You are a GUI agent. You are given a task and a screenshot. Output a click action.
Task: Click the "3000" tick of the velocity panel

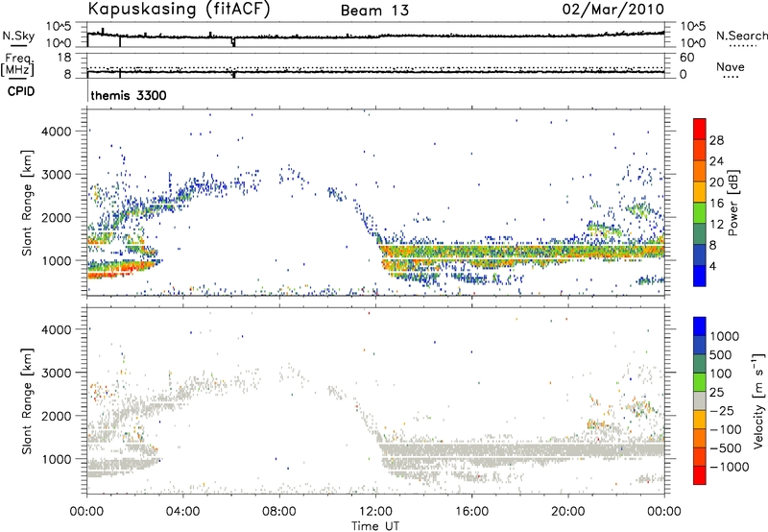[x=56, y=374]
